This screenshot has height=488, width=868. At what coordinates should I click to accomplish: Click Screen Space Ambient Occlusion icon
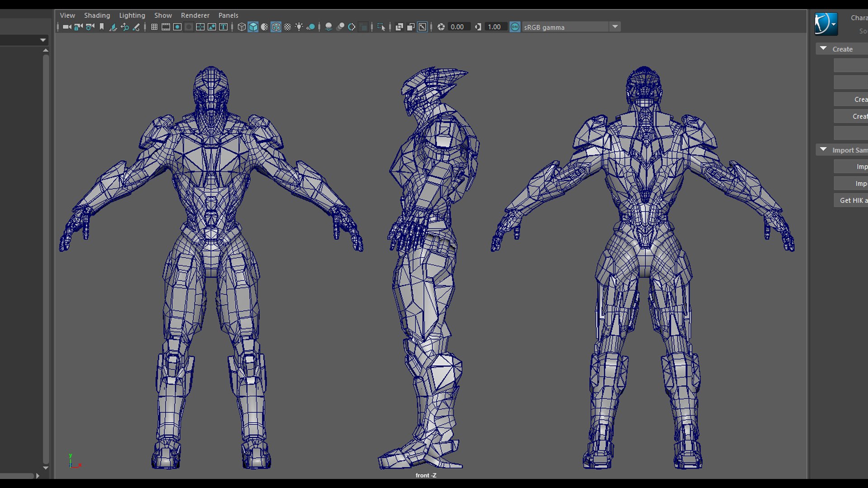click(x=329, y=27)
